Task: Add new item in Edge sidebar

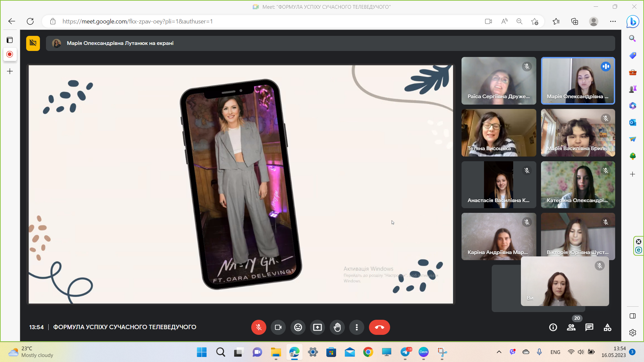Action: pyautogui.click(x=632, y=174)
